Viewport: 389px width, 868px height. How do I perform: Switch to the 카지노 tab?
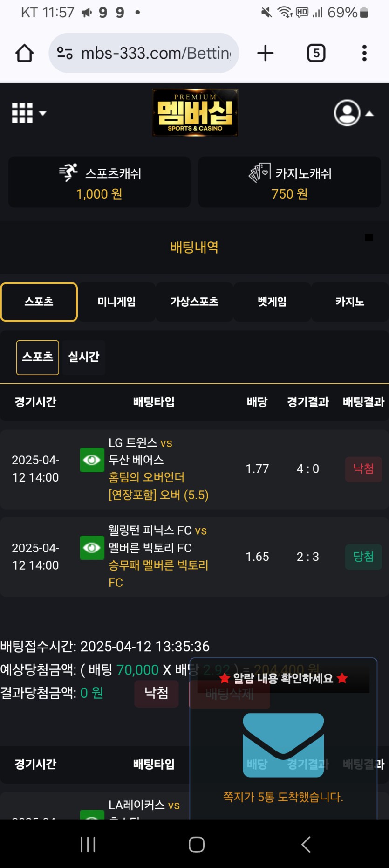tap(350, 302)
